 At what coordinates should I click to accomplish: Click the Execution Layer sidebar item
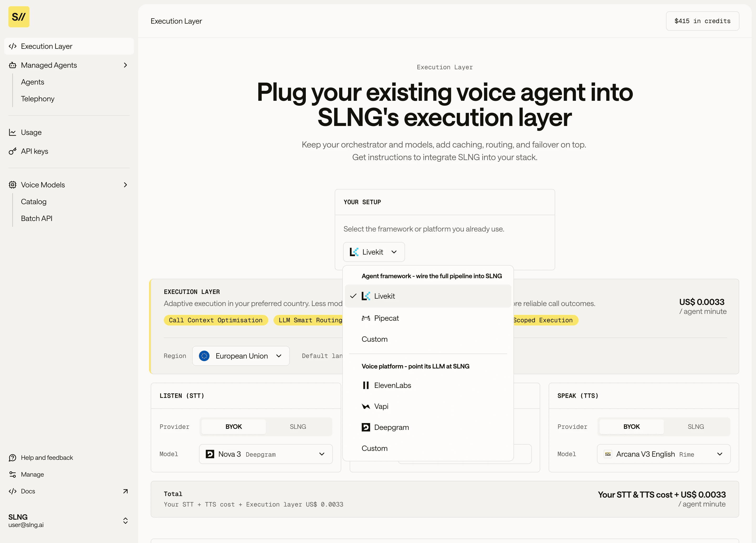tap(69, 46)
